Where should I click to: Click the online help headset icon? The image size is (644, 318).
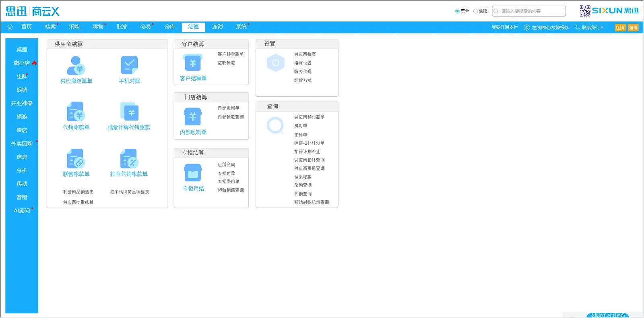pos(526,27)
